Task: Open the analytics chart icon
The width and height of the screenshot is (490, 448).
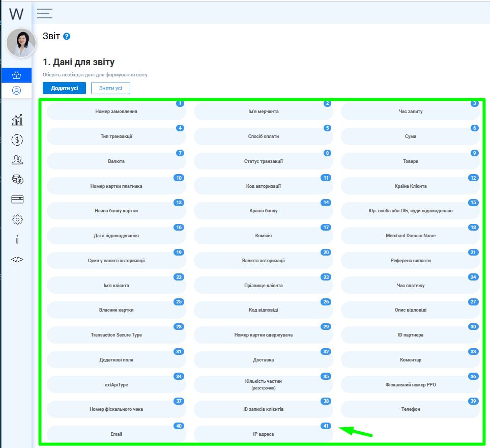Action: tap(17, 120)
